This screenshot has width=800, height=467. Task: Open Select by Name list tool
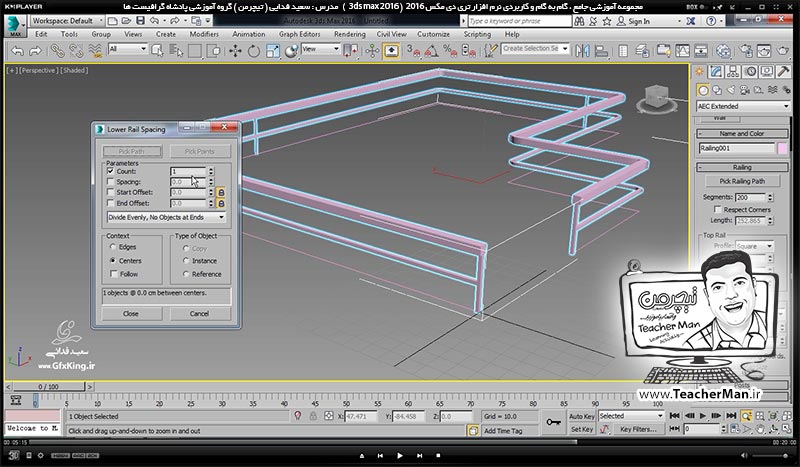[176, 51]
